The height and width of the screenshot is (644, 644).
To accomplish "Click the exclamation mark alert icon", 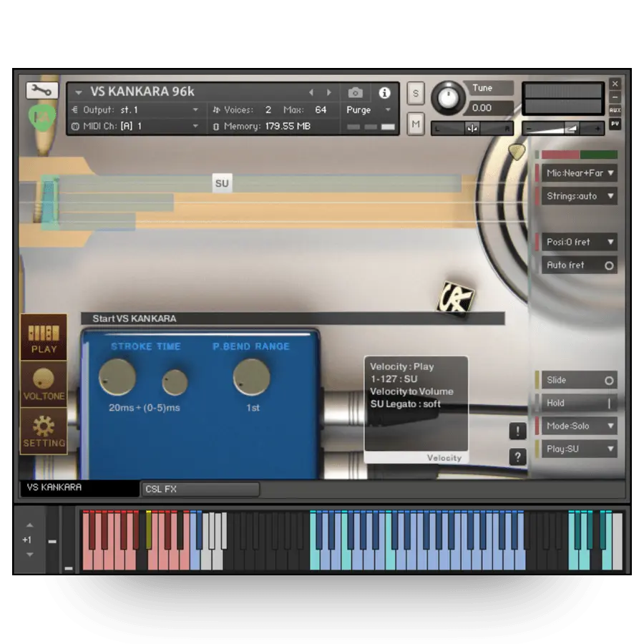I will pos(517,431).
